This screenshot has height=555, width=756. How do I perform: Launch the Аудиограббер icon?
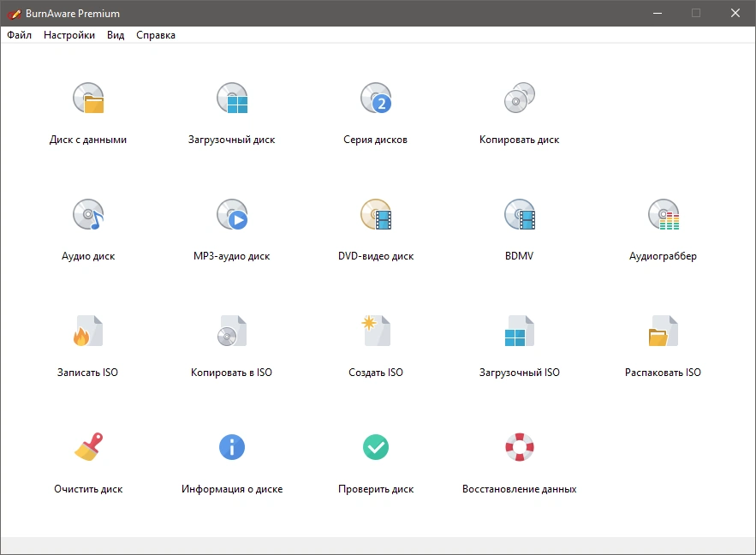point(664,215)
